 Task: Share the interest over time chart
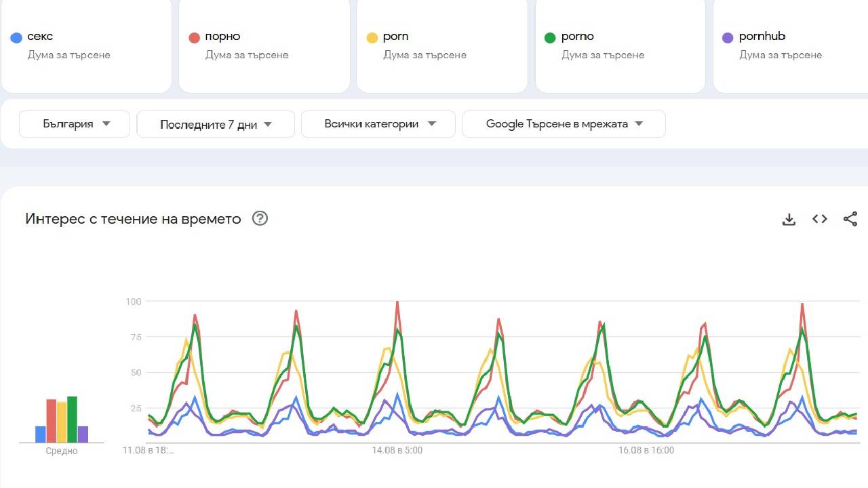pos(850,219)
